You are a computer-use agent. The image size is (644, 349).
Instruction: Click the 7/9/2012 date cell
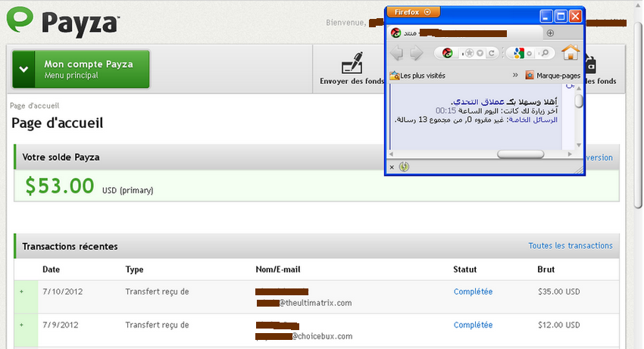point(61,325)
